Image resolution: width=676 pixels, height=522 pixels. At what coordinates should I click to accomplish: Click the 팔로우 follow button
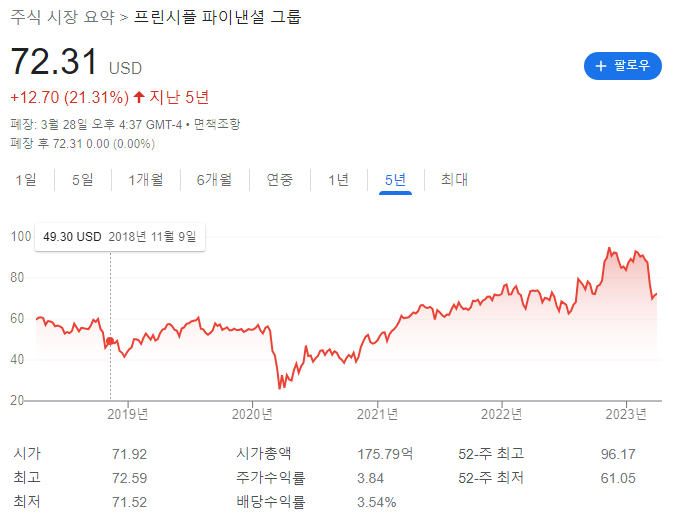coord(622,66)
